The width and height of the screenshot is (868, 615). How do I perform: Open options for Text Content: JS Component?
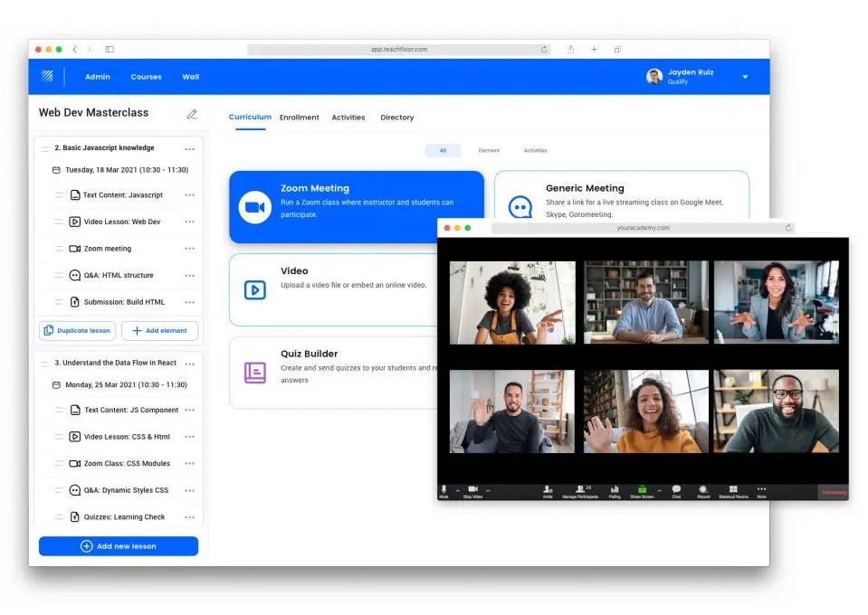point(190,411)
